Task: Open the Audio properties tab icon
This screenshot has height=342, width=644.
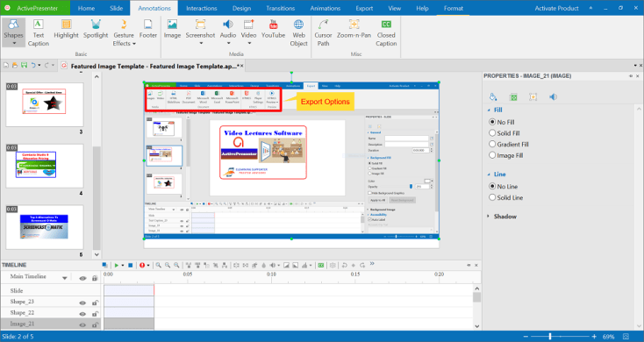Action: [x=554, y=96]
